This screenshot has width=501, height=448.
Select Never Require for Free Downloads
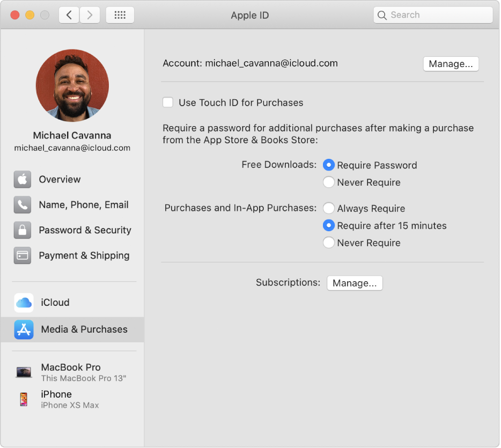[328, 182]
